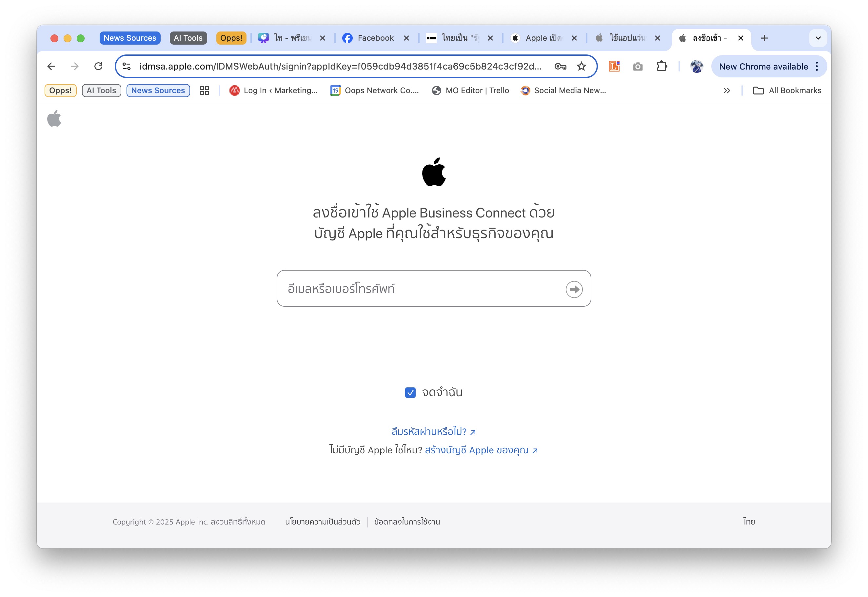This screenshot has width=868, height=597.
Task: Open the bookmarks apps grid icon
Action: coord(205,91)
